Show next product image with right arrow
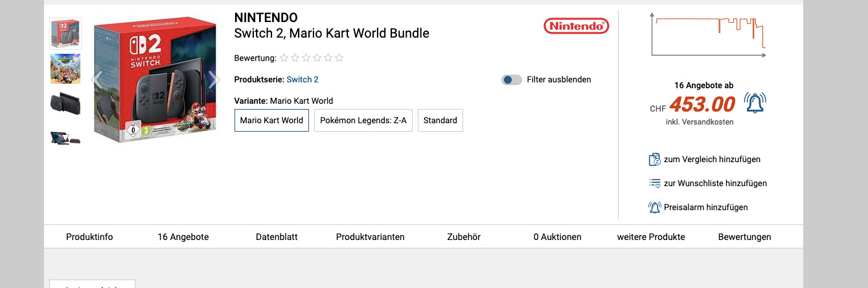Viewport: 868px width, 288px height. click(213, 80)
